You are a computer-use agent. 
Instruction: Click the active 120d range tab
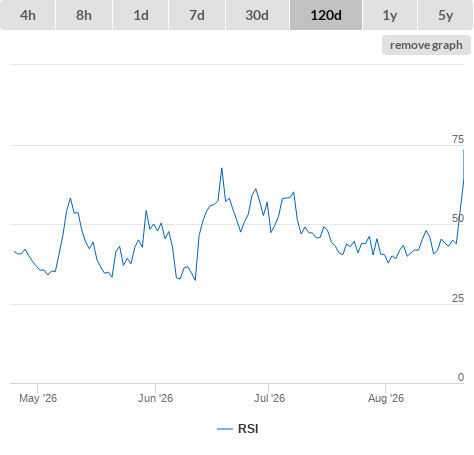[x=326, y=15]
